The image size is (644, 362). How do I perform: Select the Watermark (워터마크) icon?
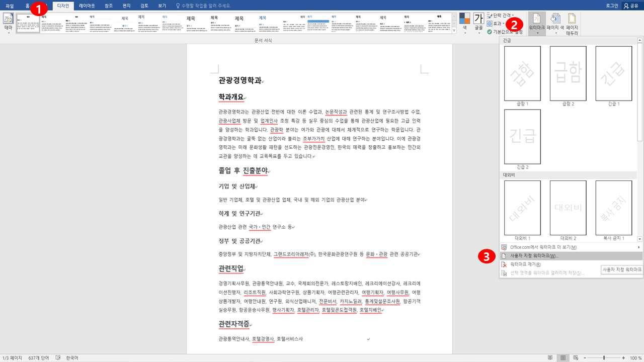[x=536, y=20]
